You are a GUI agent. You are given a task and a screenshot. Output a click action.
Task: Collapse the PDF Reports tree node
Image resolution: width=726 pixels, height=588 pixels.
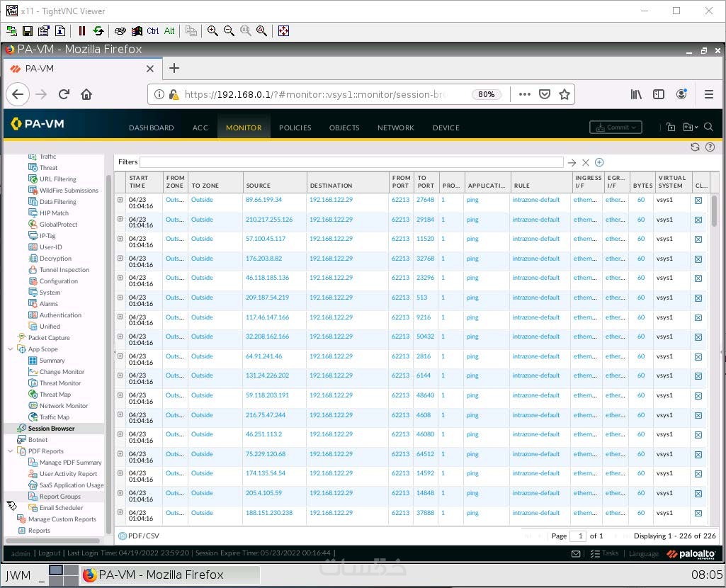point(10,451)
